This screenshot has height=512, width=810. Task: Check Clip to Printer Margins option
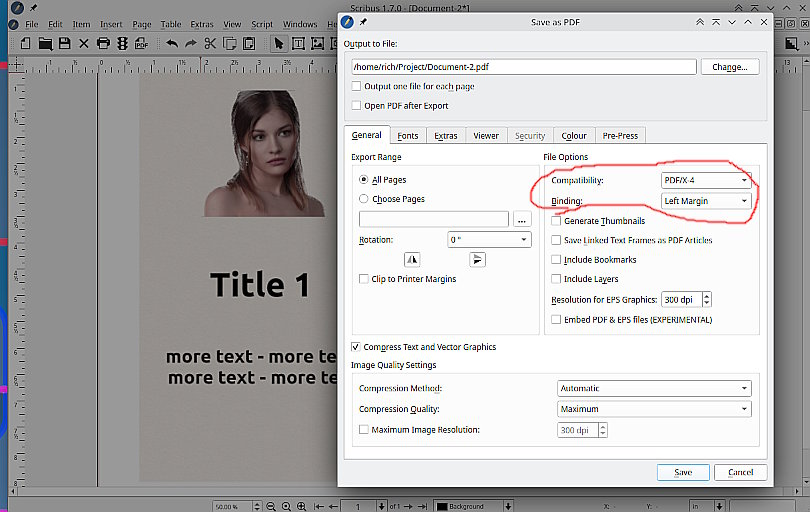pyautogui.click(x=364, y=279)
